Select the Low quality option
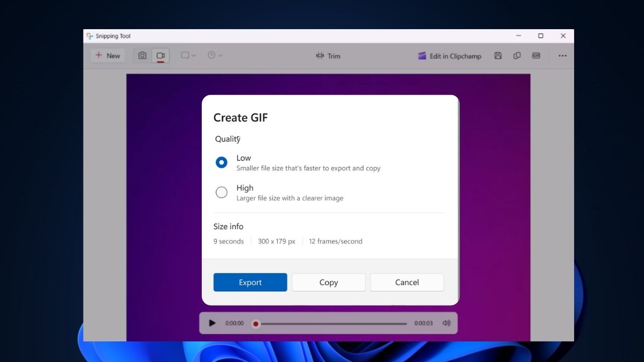Viewport: 644px width, 362px height. pos(221,162)
